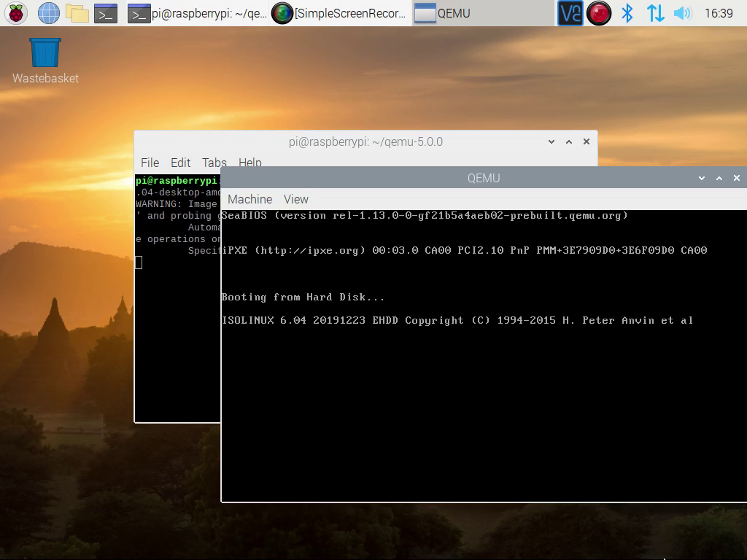Open the View menu in QEMU
This screenshot has height=560, width=747.
point(296,199)
